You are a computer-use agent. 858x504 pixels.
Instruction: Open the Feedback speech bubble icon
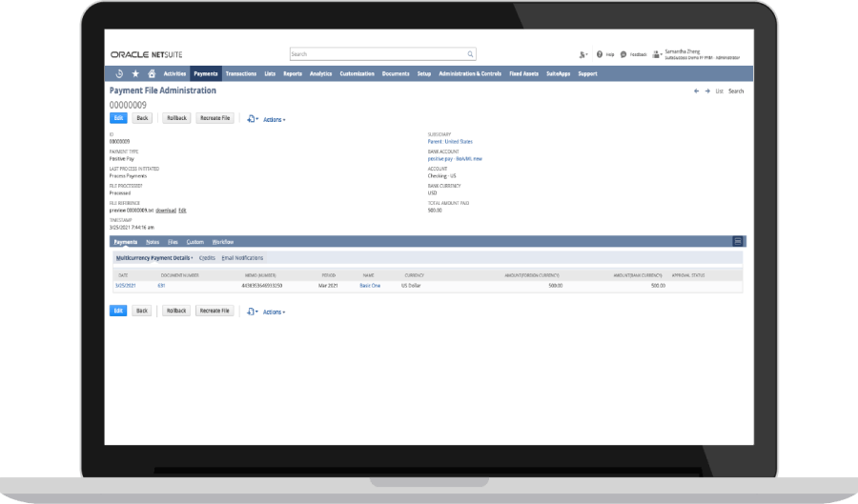tap(623, 54)
